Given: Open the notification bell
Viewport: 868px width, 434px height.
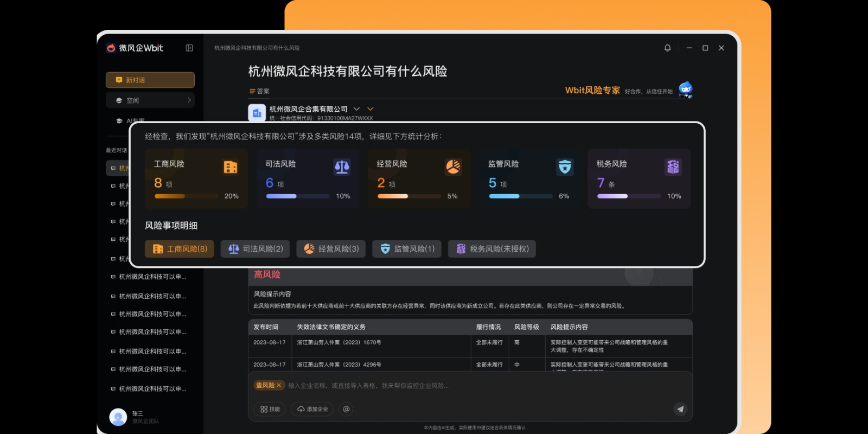Looking at the screenshot, I should point(667,48).
